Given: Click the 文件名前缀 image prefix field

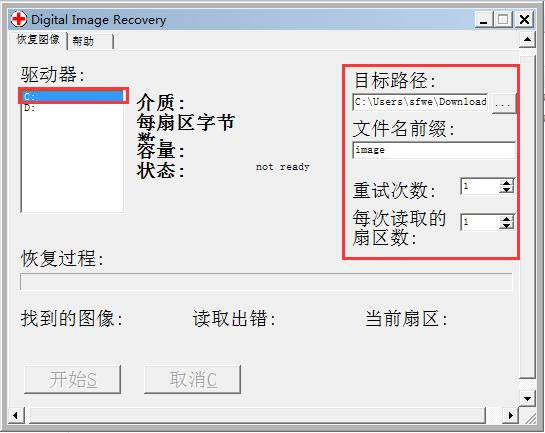Looking at the screenshot, I should (433, 150).
